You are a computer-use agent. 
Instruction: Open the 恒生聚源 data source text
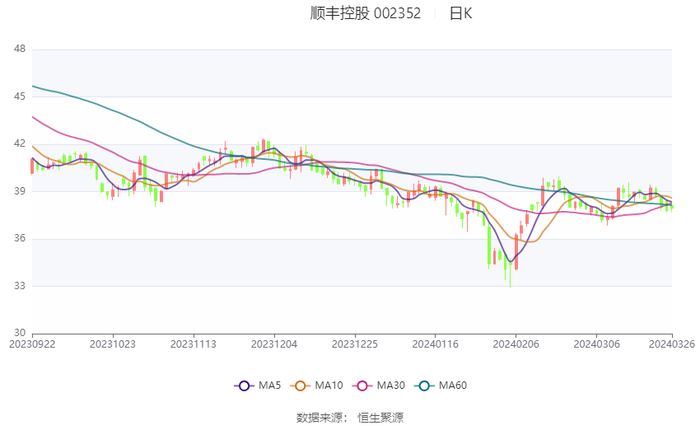pyautogui.click(x=381, y=416)
